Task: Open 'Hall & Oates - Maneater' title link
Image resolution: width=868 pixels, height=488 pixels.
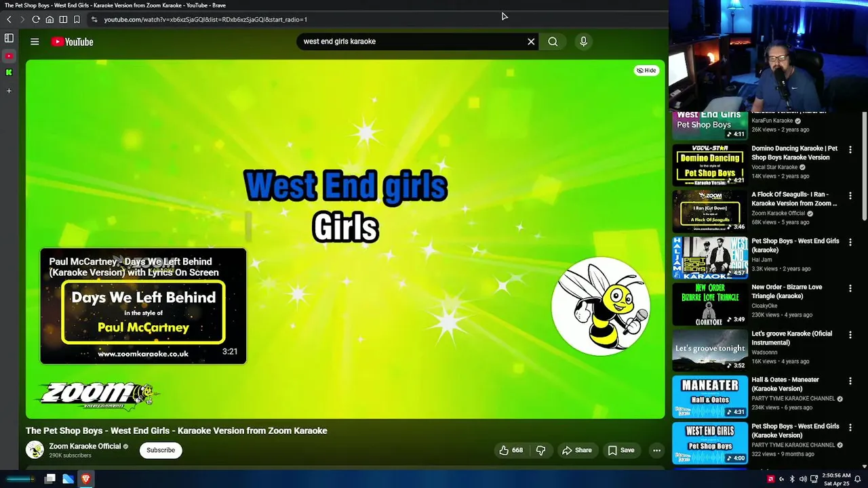Action: [x=785, y=384]
